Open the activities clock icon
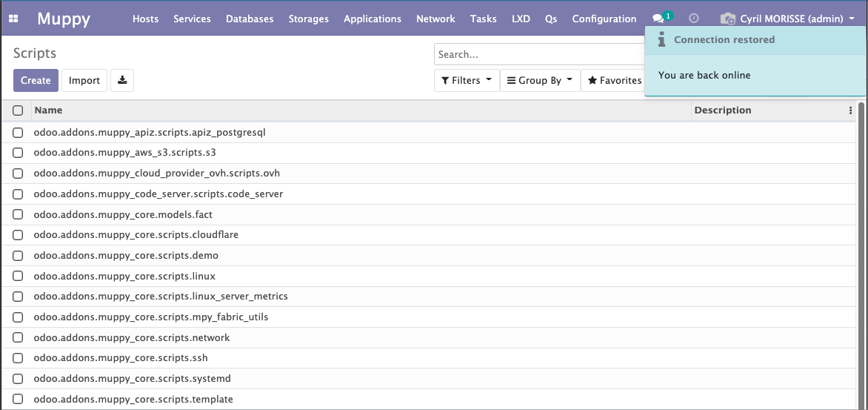This screenshot has width=868, height=410. [x=694, y=19]
